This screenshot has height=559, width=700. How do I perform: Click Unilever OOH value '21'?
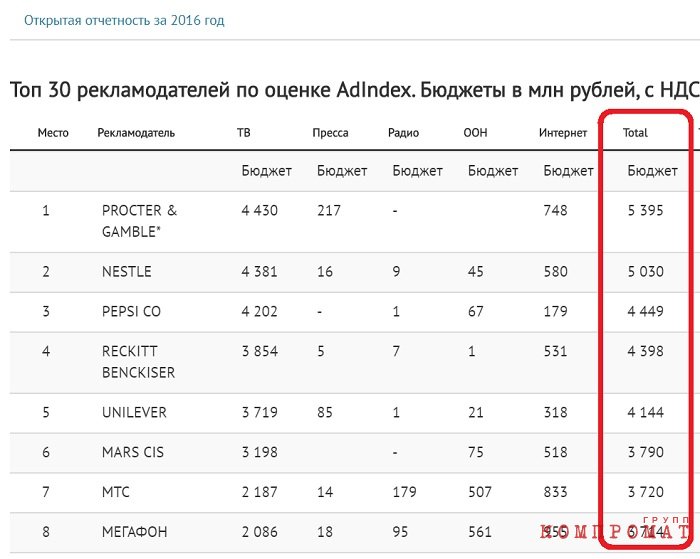coord(475,412)
